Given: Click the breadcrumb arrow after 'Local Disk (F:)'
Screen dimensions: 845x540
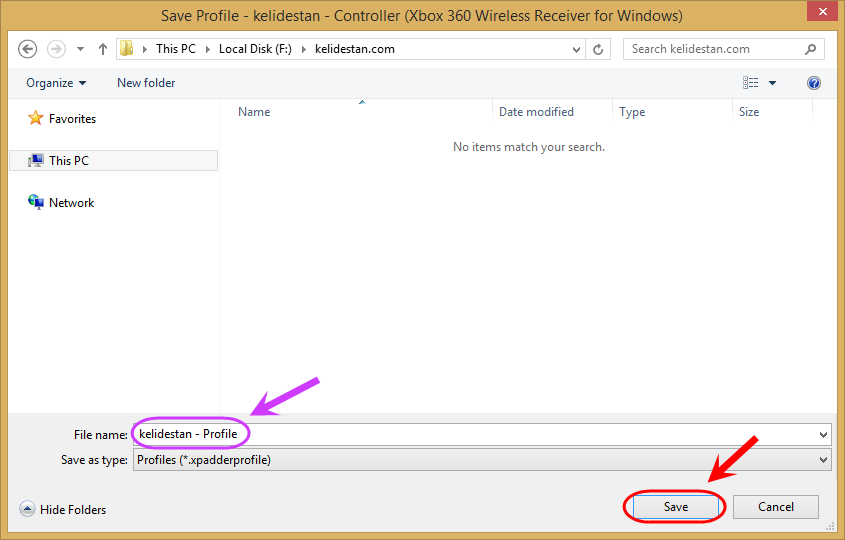Looking at the screenshot, I should tap(303, 49).
